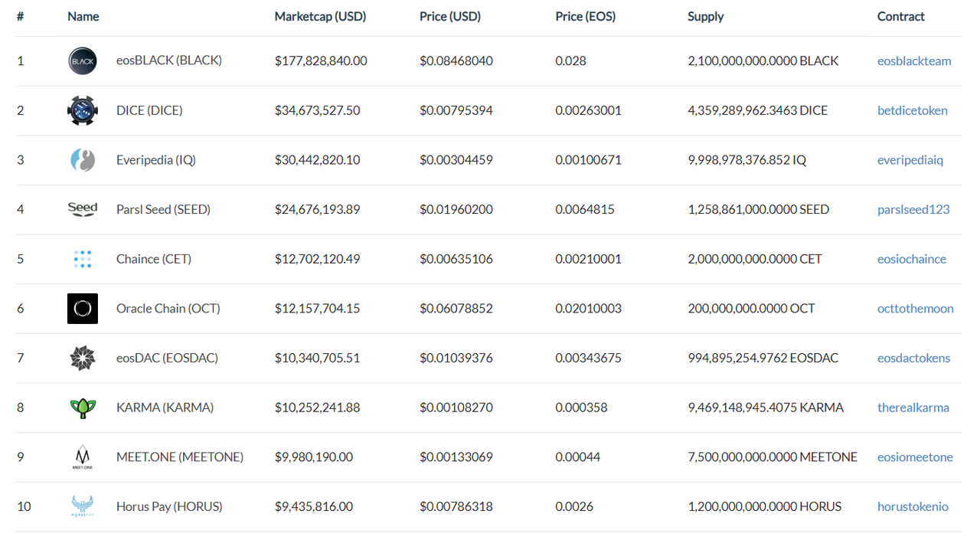Open the eosblackteam contract link
Viewport: 980px width, 537px height.
914,61
